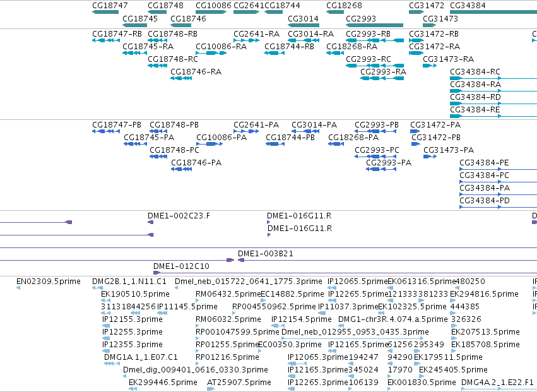The width and height of the screenshot is (537, 392).
Task: Select the CG10086 gene label
Action: pyautogui.click(x=214, y=6)
